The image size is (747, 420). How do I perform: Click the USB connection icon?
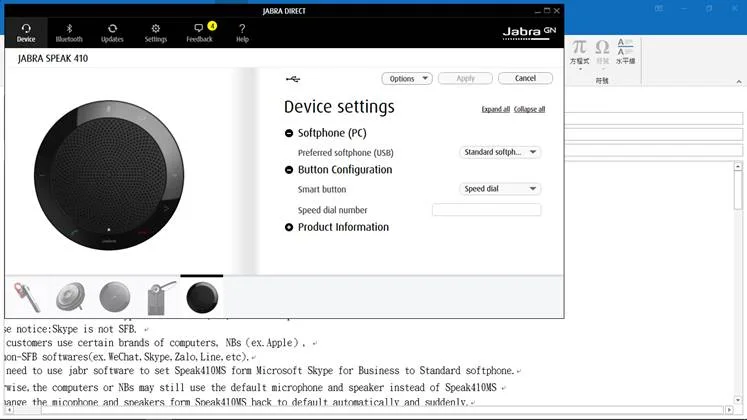pos(293,79)
